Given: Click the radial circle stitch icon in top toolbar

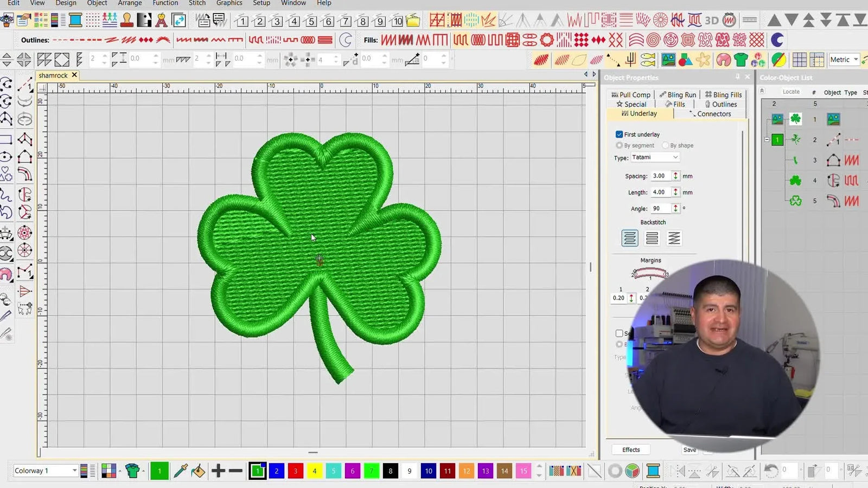Looking at the screenshot, I should coord(660,21).
